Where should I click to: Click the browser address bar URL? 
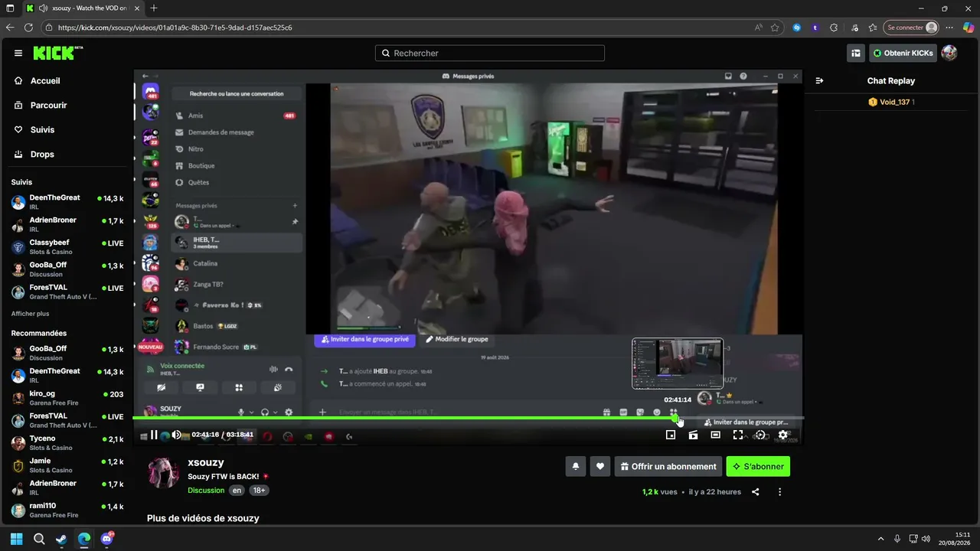pyautogui.click(x=175, y=28)
